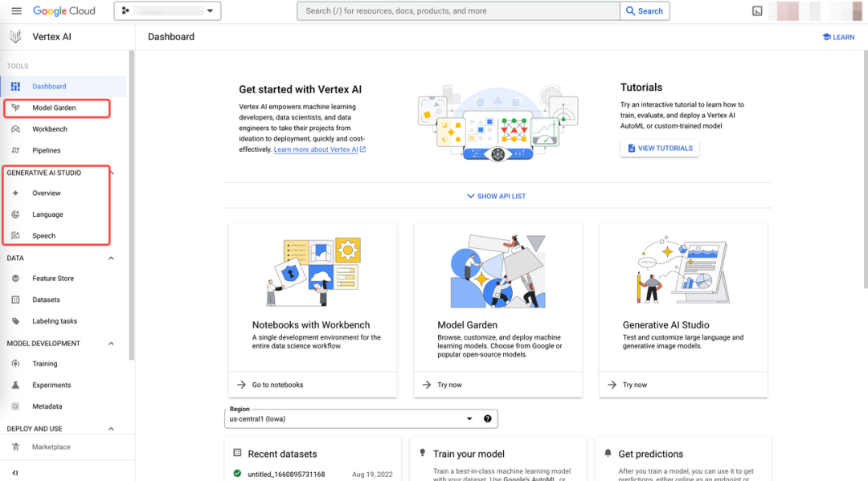
Task: Click the Experiments flask icon
Action: [15, 385]
